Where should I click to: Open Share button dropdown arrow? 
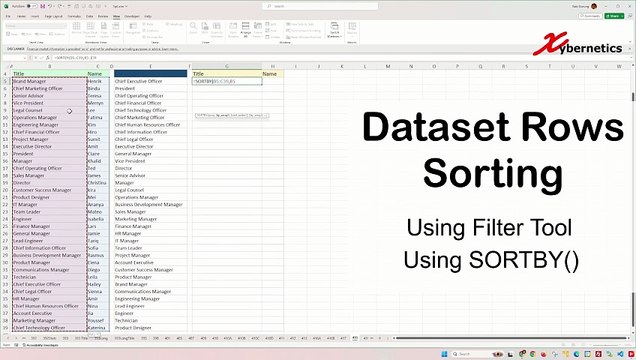tap(622, 16)
